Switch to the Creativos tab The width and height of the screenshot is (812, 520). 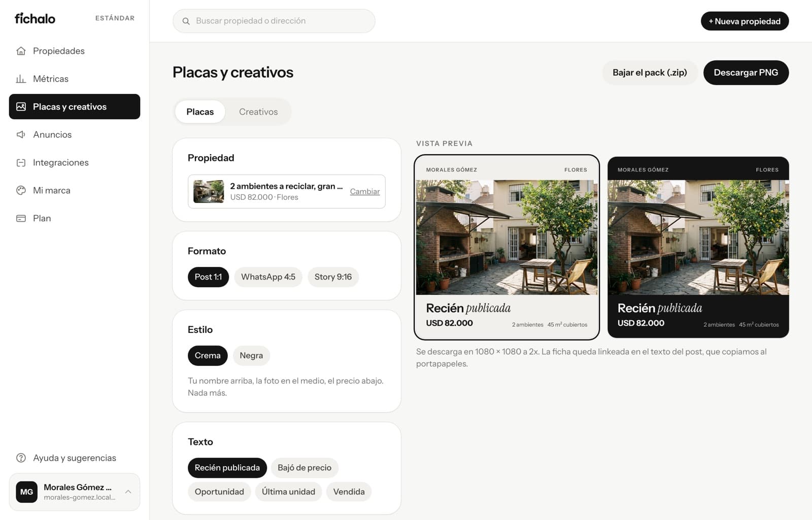[258, 112]
